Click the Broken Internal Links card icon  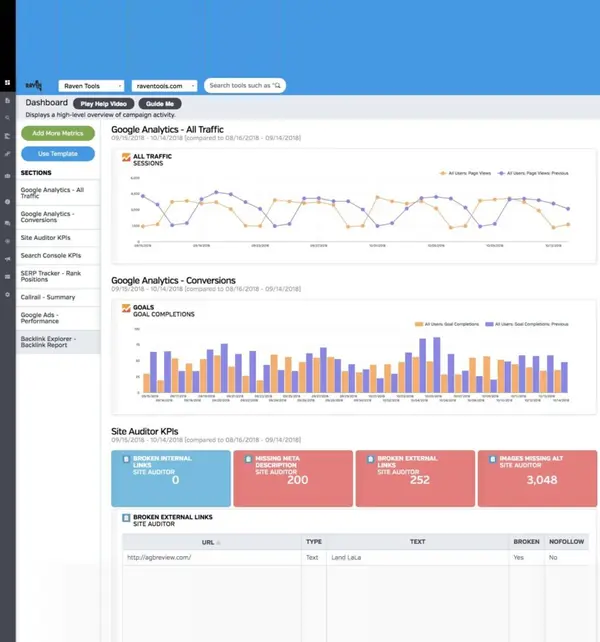coord(126,459)
